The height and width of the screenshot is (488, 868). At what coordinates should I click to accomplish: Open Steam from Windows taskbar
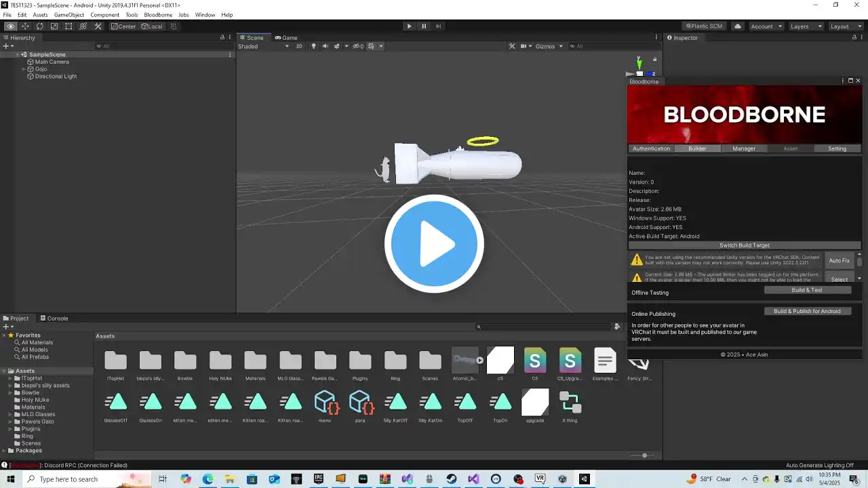[451, 479]
